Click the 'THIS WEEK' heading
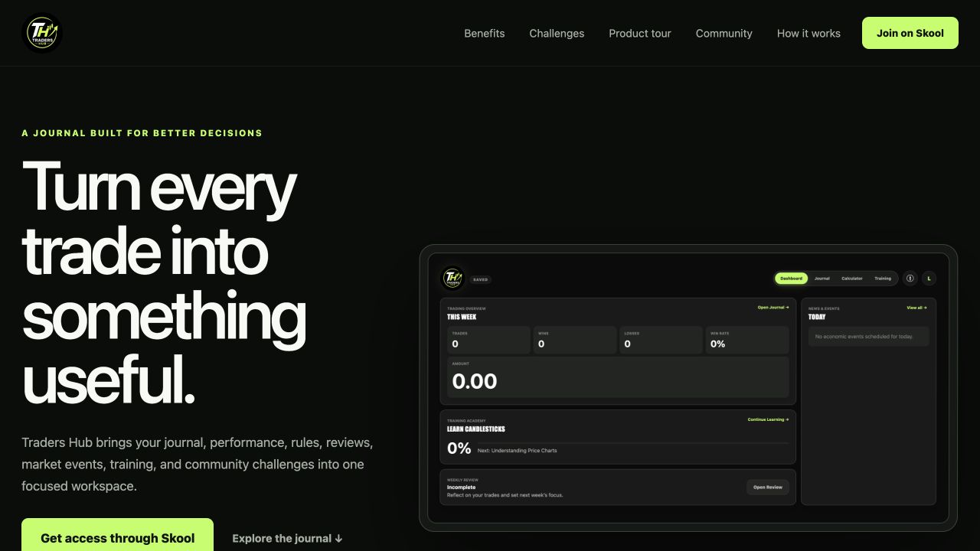Viewport: 980px width, 551px height. pyautogui.click(x=462, y=317)
